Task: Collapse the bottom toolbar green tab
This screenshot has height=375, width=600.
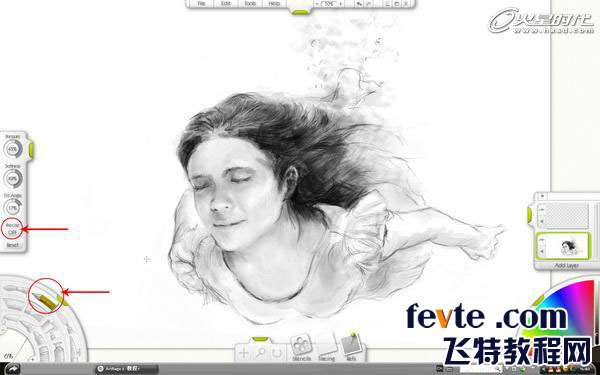Action: [x=261, y=339]
